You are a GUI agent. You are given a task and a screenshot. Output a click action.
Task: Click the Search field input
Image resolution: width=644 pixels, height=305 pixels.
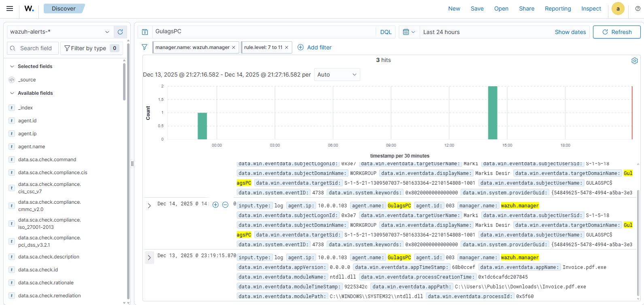tap(36, 48)
